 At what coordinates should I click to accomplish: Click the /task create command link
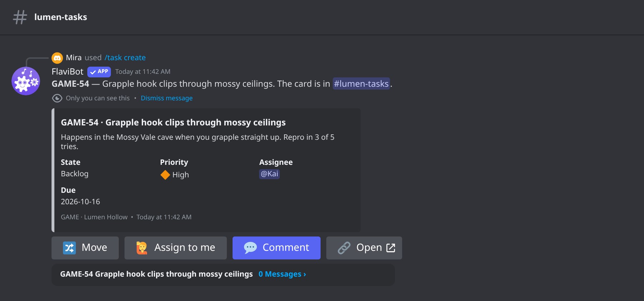[x=125, y=58]
